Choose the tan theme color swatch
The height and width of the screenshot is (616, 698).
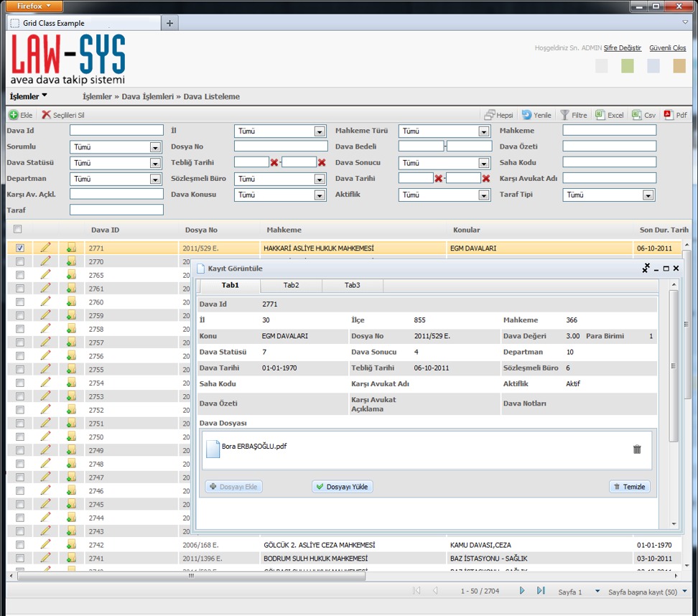click(x=679, y=66)
